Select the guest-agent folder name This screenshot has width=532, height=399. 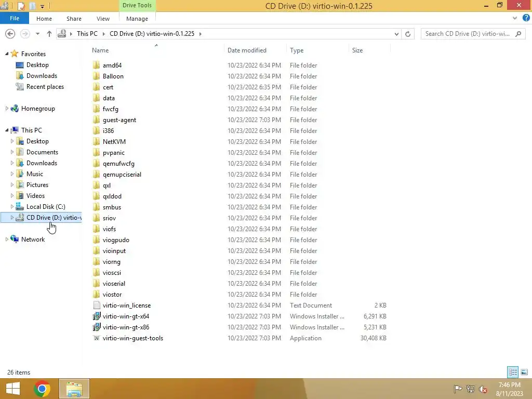coord(119,120)
